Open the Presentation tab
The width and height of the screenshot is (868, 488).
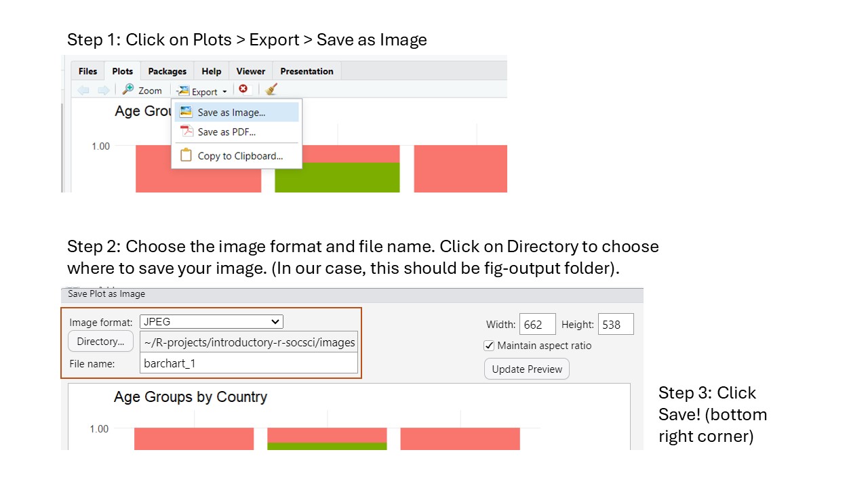tap(307, 71)
